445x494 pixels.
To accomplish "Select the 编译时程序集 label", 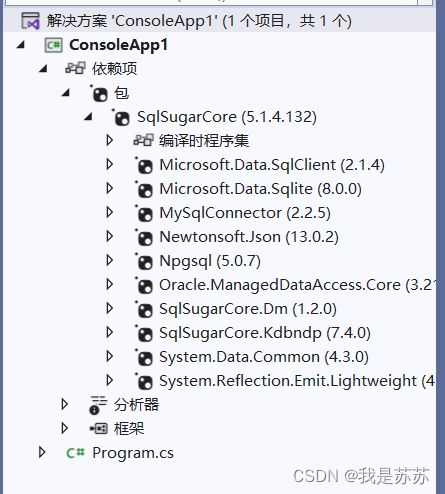I will click(x=204, y=141).
